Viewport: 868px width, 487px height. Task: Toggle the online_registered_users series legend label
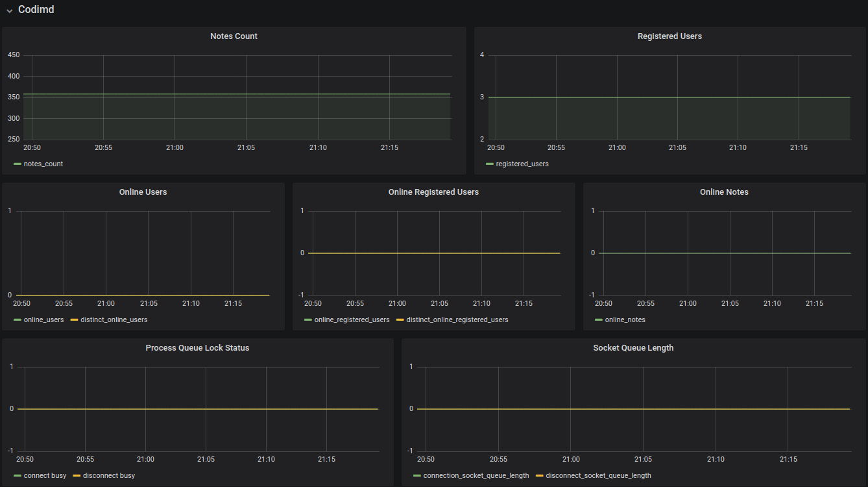(352, 320)
